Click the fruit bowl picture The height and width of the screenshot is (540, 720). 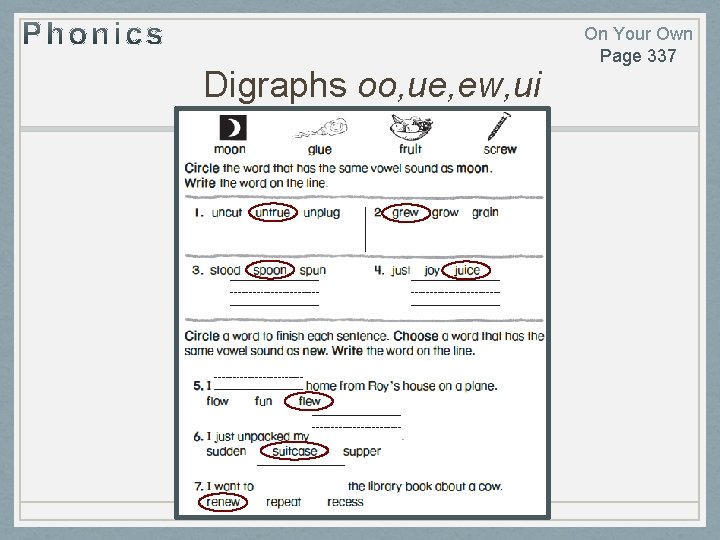(411, 127)
